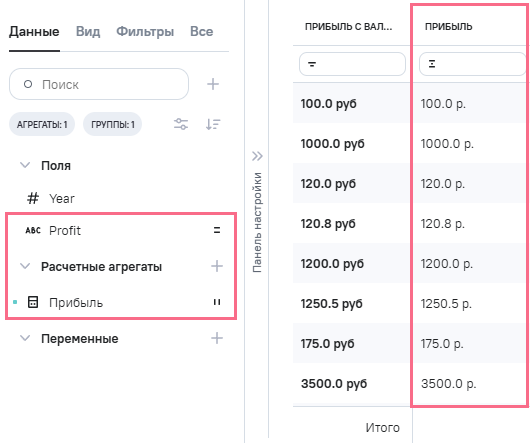The width and height of the screenshot is (530, 443).
Task: Collapse the Расчетные агрегаты section
Action: pyautogui.click(x=25, y=266)
